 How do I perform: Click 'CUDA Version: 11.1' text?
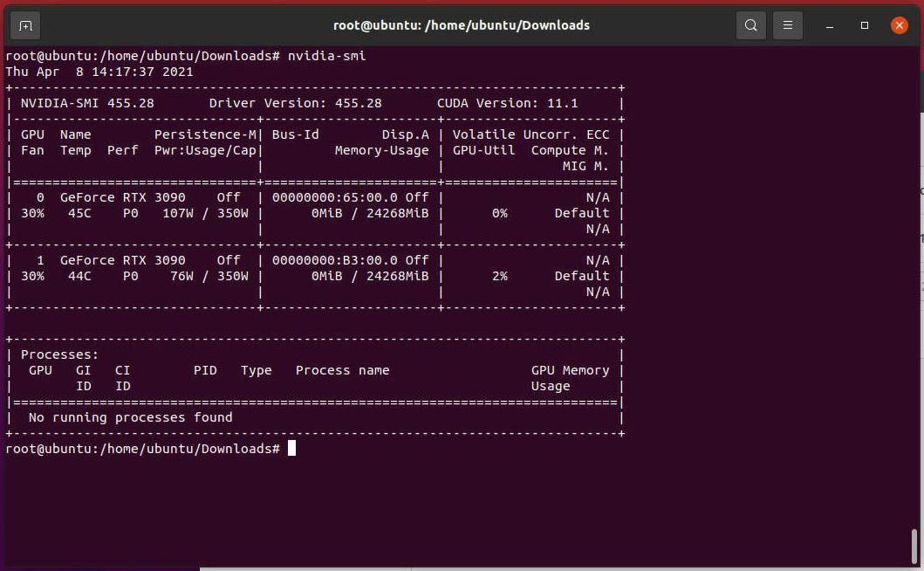[508, 103]
